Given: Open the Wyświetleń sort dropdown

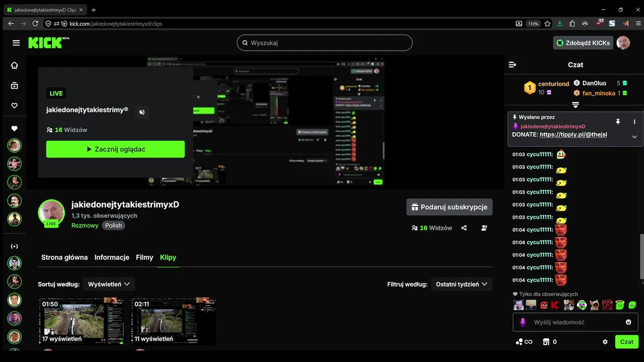Looking at the screenshot, I should [109, 284].
